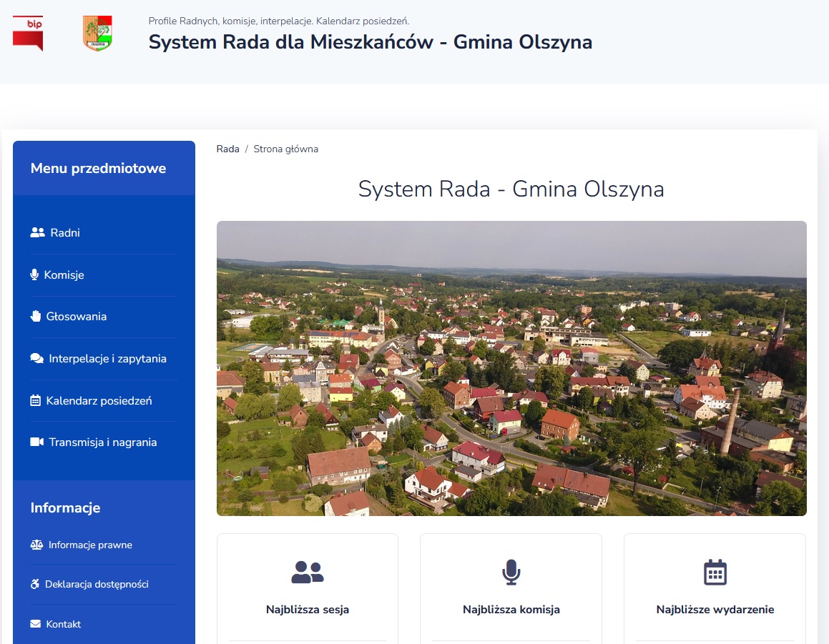
Task: Open Interpelacje i zapytania
Action: 108,359
